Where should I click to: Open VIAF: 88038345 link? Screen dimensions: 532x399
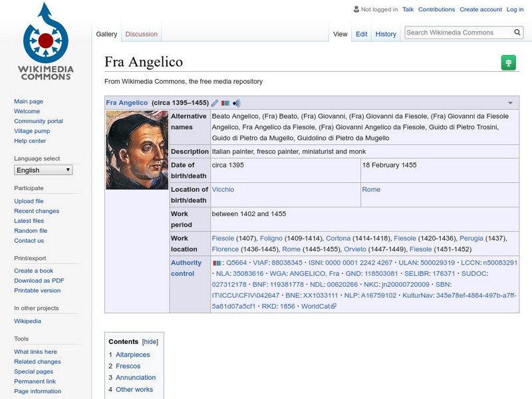[277, 263]
